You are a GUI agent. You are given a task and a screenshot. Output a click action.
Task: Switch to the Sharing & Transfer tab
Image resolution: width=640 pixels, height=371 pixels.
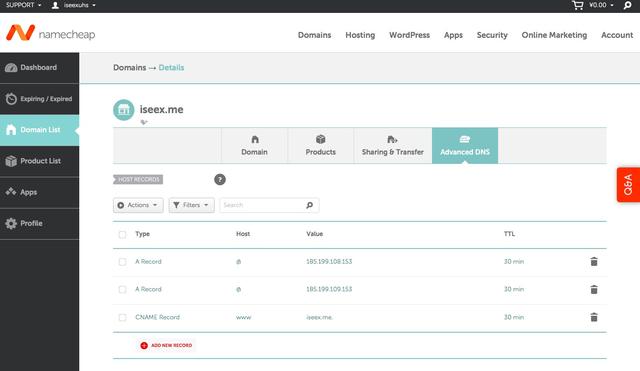click(x=393, y=146)
